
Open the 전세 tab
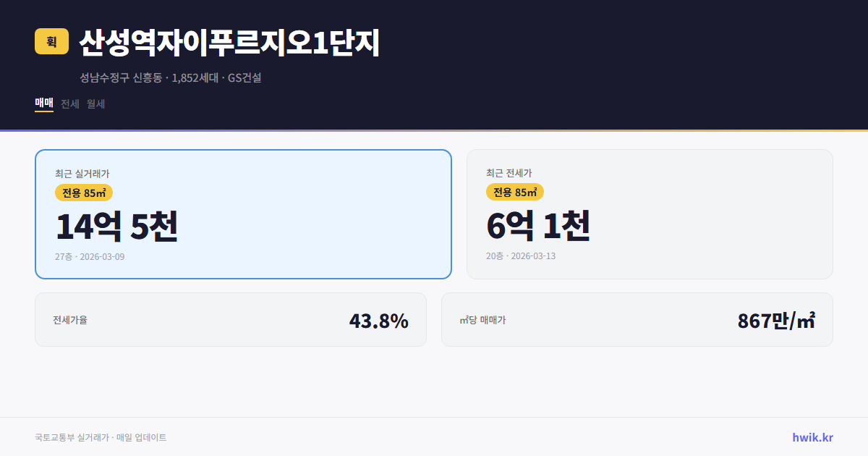click(x=69, y=104)
